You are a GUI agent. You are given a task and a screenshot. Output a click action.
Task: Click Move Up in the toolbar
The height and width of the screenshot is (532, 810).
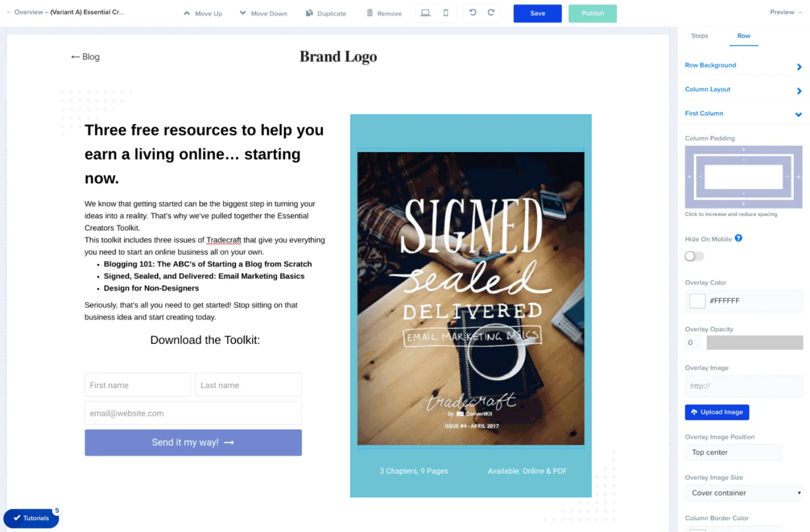(203, 13)
